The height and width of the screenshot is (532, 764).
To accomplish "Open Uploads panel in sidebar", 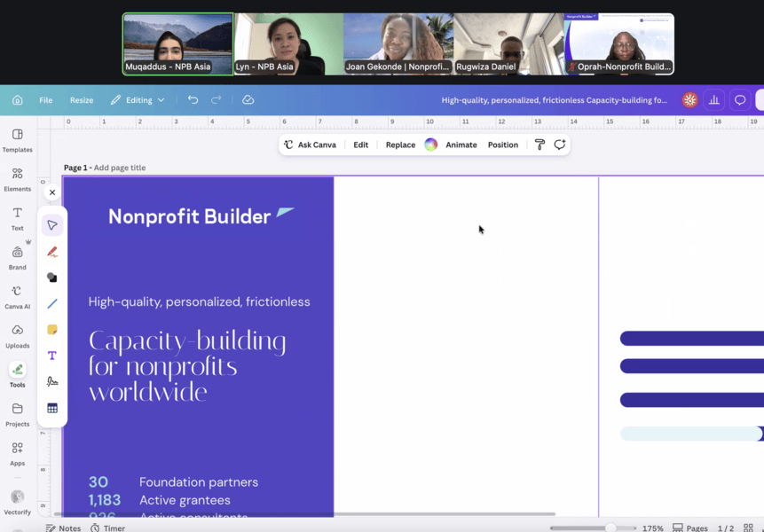I will [x=18, y=336].
